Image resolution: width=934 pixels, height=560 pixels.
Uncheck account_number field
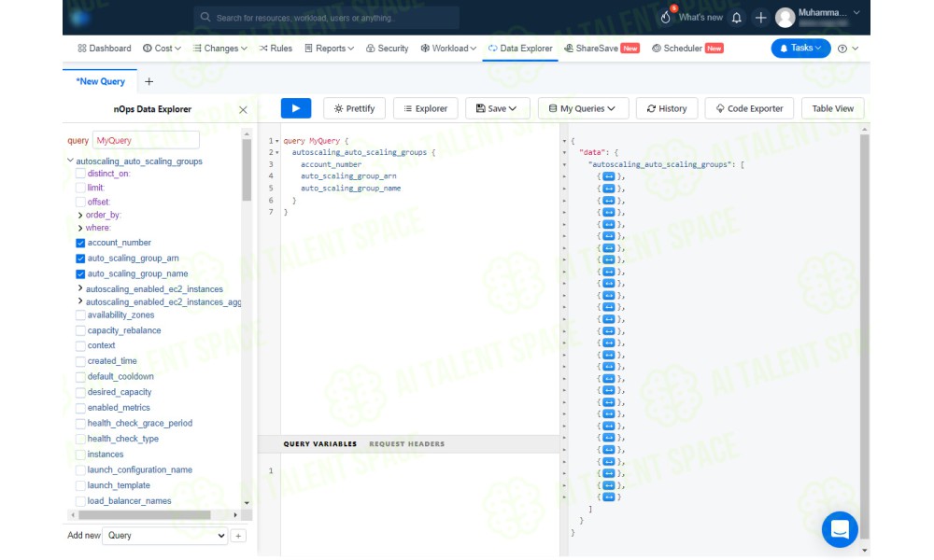pos(80,243)
